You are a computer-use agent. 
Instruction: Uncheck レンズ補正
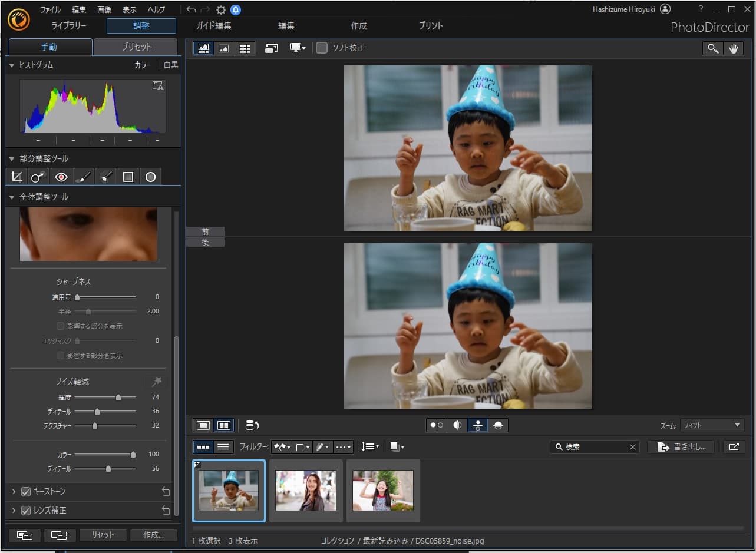(x=25, y=511)
